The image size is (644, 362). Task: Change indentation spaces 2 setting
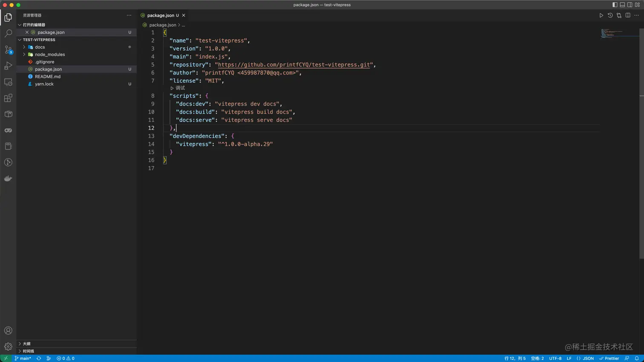tap(537, 358)
